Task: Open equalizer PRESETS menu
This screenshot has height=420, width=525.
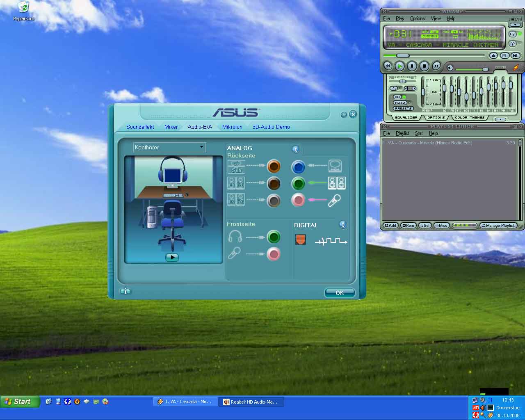Action: [x=403, y=108]
